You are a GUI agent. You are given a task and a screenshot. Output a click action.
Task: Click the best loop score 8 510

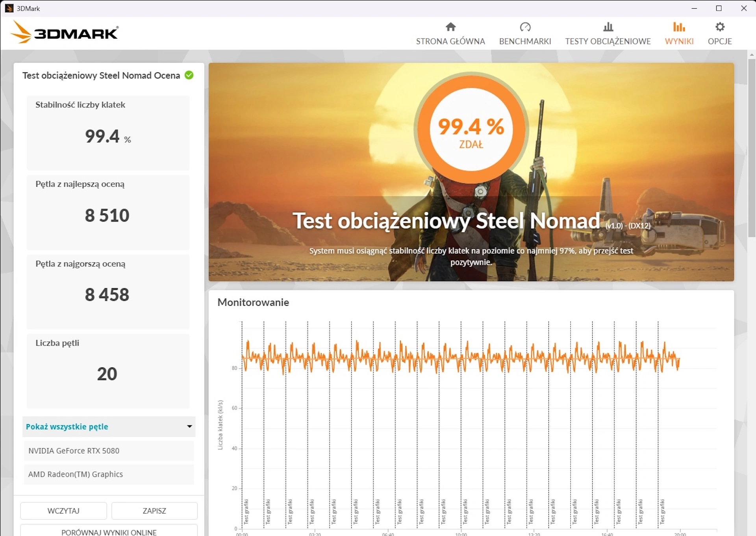click(x=107, y=215)
